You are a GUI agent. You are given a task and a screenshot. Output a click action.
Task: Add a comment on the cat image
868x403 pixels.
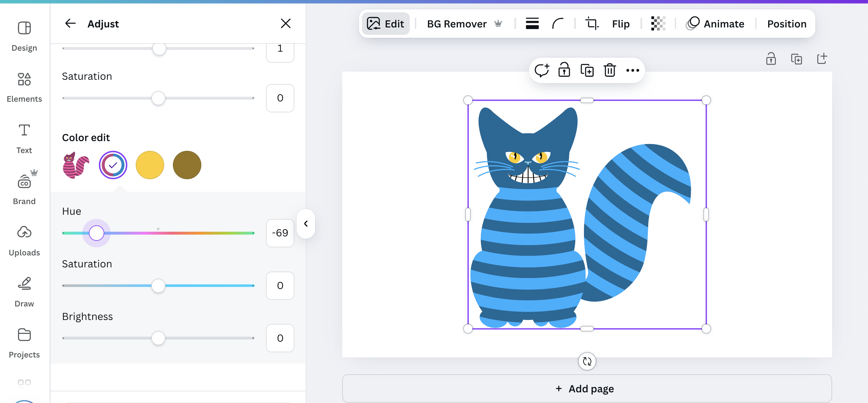pos(542,70)
